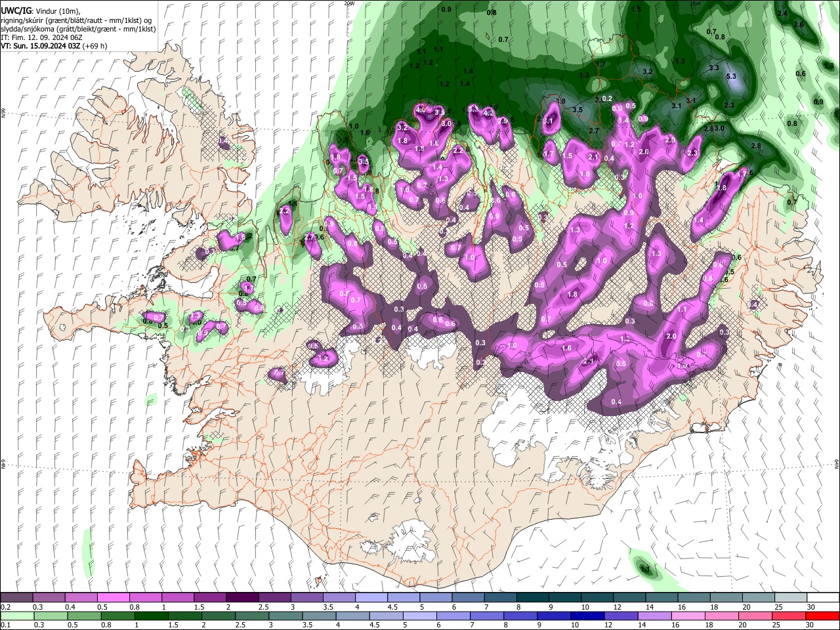
Task: Click the 5.3 precipitation value on the map
Action: pyautogui.click(x=732, y=77)
